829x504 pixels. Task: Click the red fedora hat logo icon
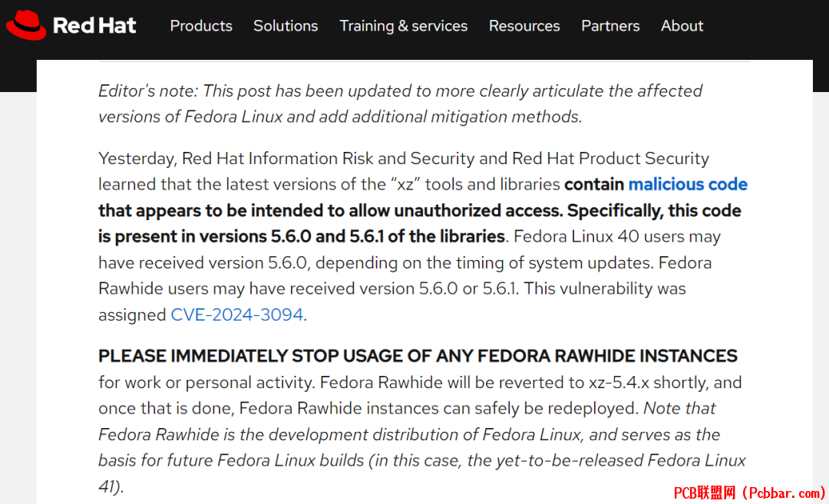[x=26, y=25]
